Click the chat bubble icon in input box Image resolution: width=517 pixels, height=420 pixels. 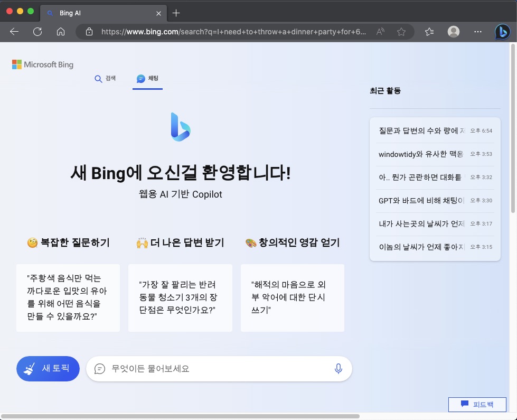pyautogui.click(x=100, y=369)
